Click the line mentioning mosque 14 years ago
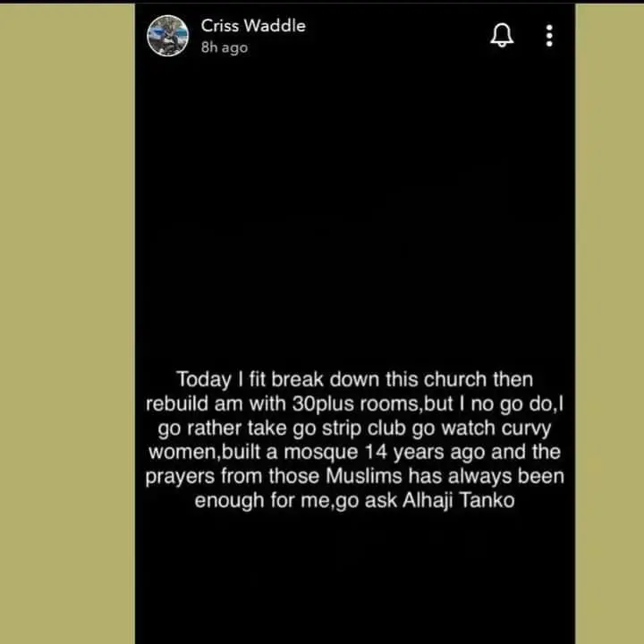Screen dimensions: 644x644 355,452
